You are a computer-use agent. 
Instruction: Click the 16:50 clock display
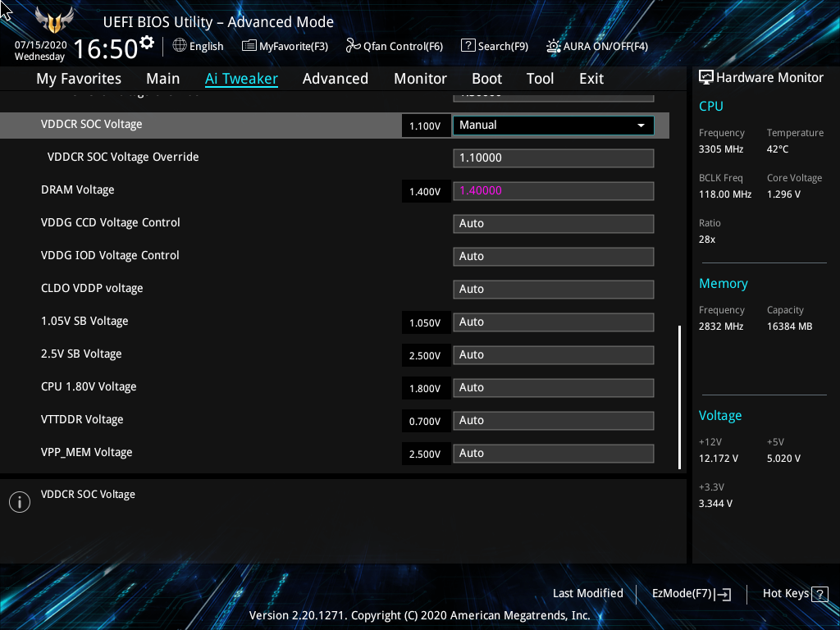pos(106,48)
